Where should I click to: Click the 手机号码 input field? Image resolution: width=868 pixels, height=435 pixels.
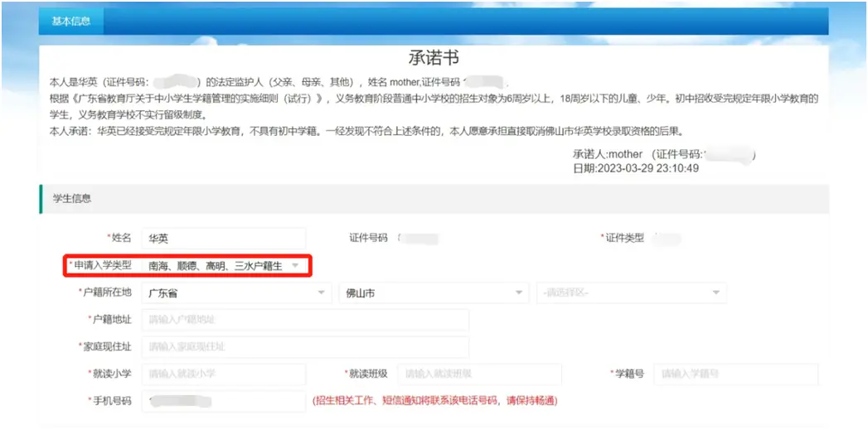(x=223, y=401)
